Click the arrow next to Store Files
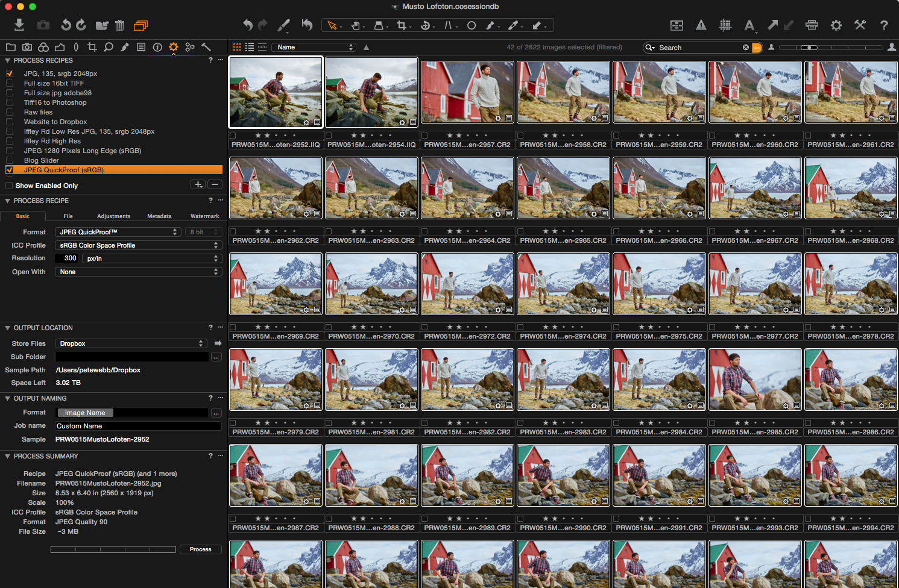Image resolution: width=899 pixels, height=588 pixels. pyautogui.click(x=218, y=343)
